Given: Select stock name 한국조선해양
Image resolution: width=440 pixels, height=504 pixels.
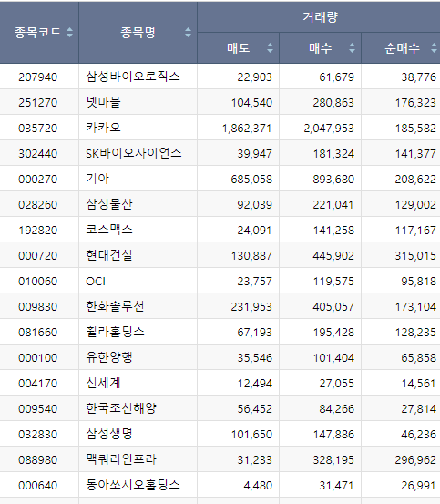Looking at the screenshot, I should pos(121,408).
